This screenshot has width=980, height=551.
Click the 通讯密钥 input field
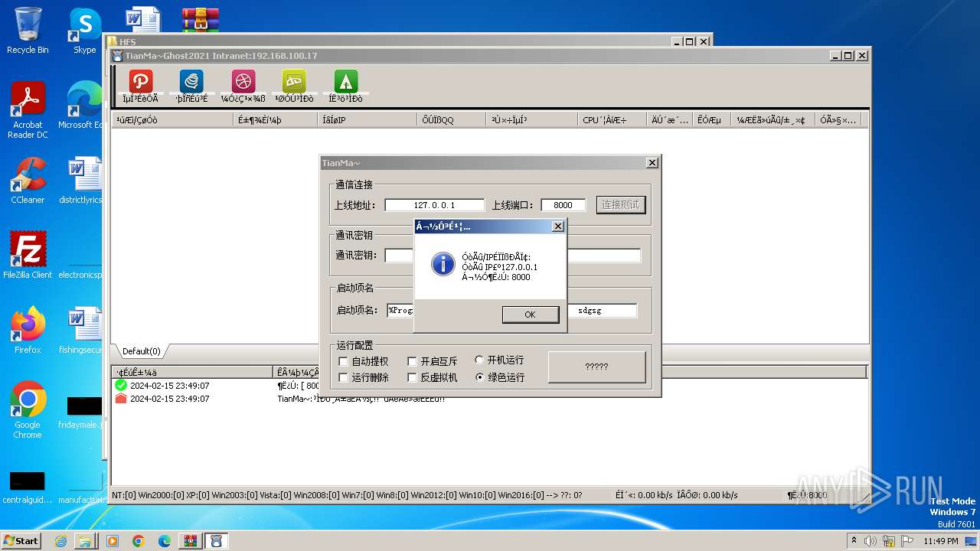click(x=512, y=256)
